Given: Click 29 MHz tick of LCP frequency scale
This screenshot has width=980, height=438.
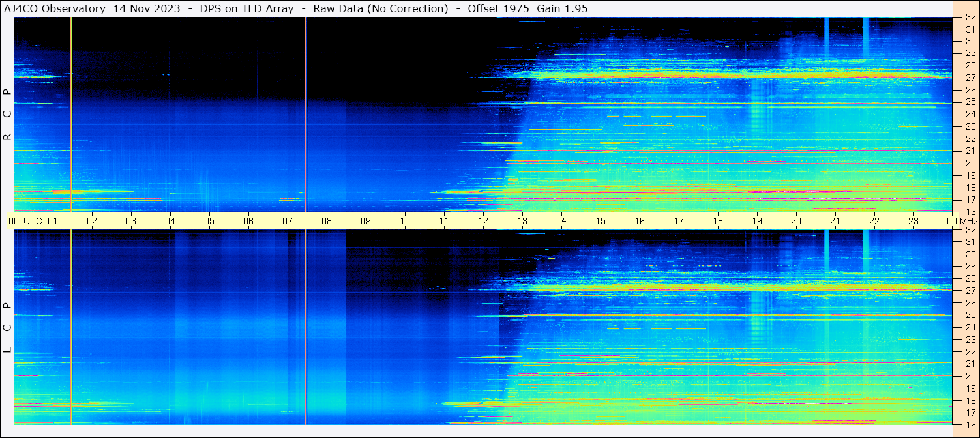Looking at the screenshot, I should tap(970, 267).
